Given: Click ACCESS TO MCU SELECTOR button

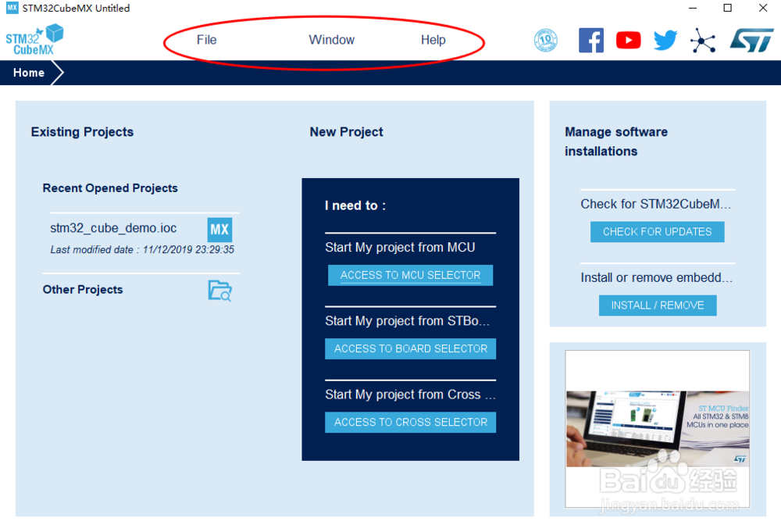Looking at the screenshot, I should [410, 275].
